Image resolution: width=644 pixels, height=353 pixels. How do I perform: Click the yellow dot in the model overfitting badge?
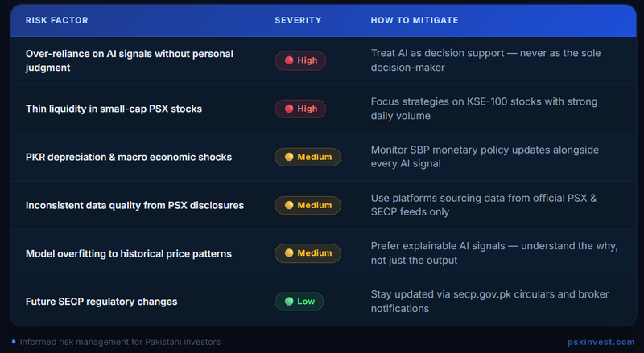tap(288, 253)
